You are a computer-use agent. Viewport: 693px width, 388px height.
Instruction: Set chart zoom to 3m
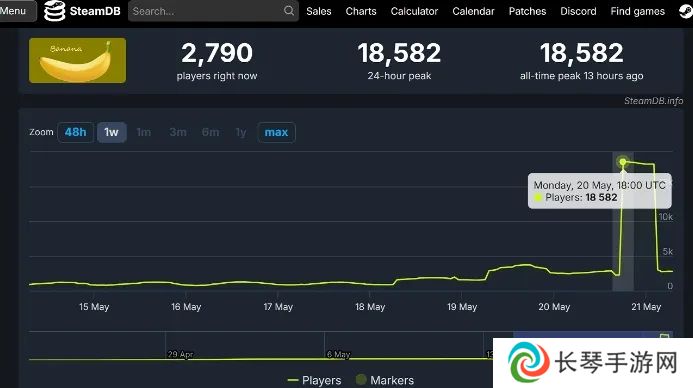(178, 132)
